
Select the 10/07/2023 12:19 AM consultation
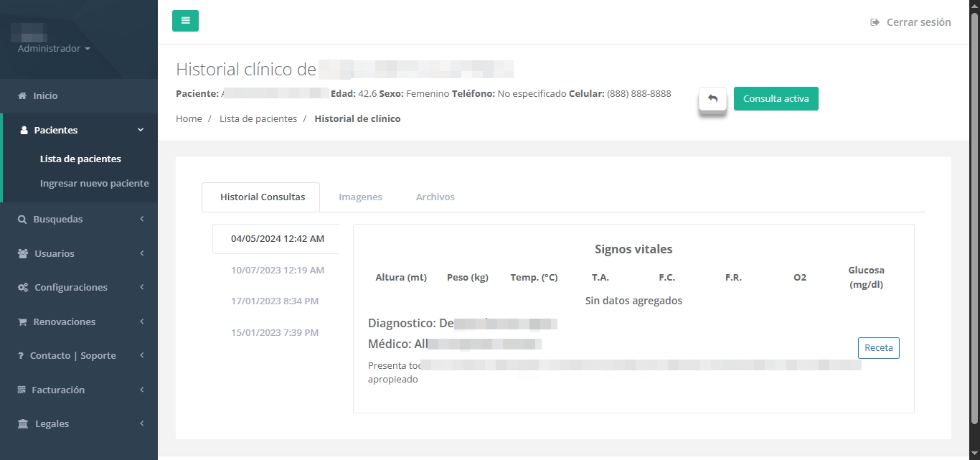coord(278,271)
